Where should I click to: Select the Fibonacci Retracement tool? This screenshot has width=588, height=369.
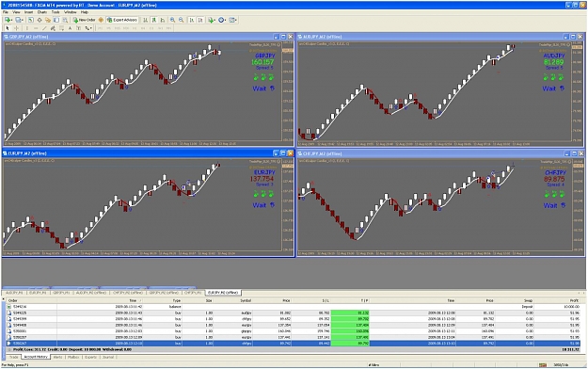click(61, 28)
